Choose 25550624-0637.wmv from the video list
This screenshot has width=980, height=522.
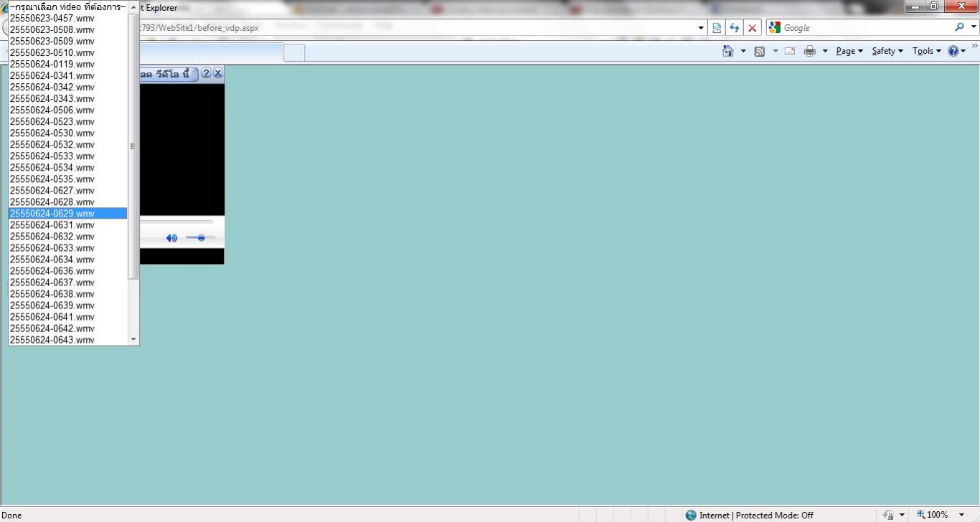pos(68,282)
